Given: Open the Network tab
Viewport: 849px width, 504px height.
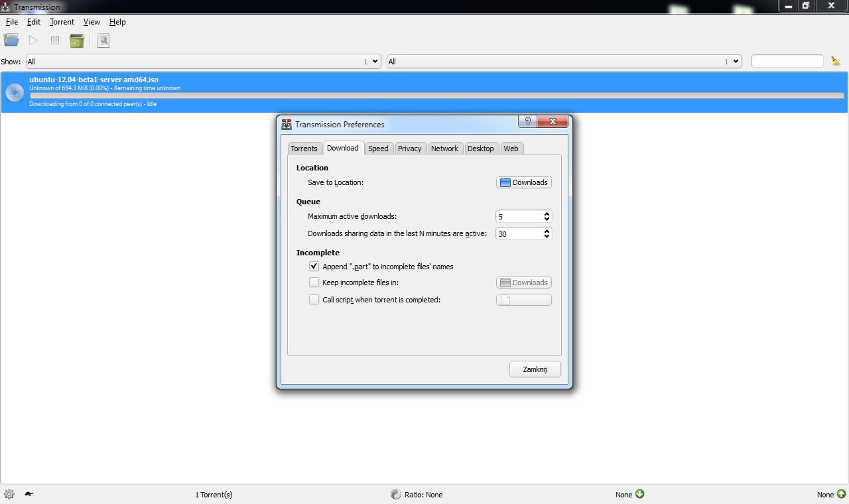Looking at the screenshot, I should click(444, 149).
